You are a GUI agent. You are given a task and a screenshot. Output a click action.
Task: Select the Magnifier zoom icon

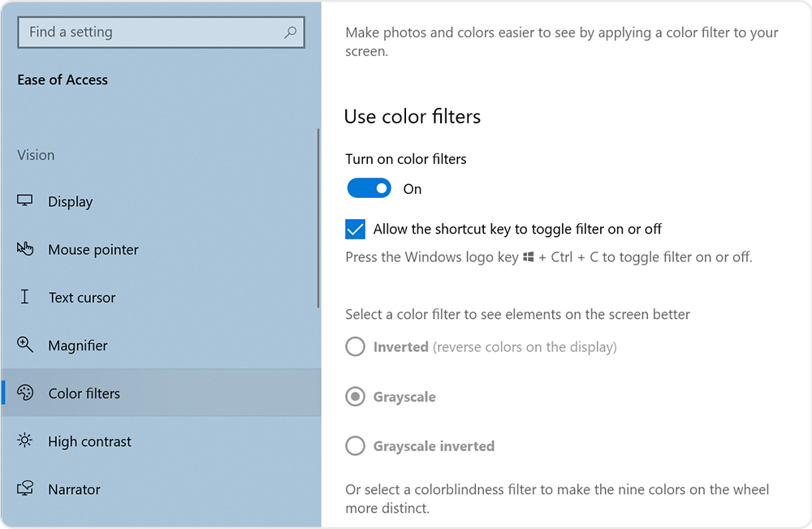click(x=25, y=345)
